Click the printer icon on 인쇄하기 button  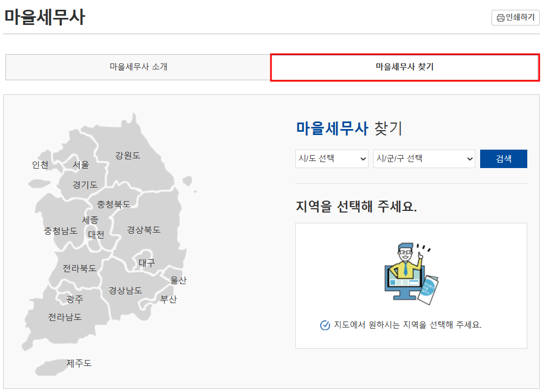[499, 17]
